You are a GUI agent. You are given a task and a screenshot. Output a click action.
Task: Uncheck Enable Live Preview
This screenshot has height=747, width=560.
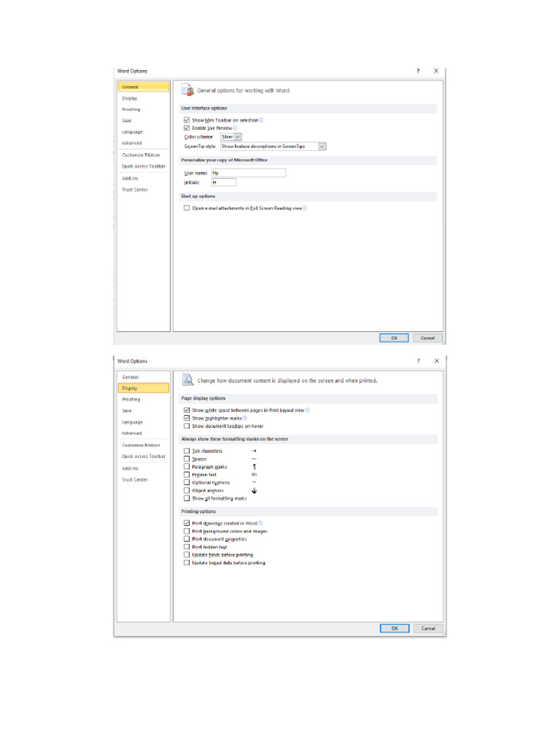187,128
